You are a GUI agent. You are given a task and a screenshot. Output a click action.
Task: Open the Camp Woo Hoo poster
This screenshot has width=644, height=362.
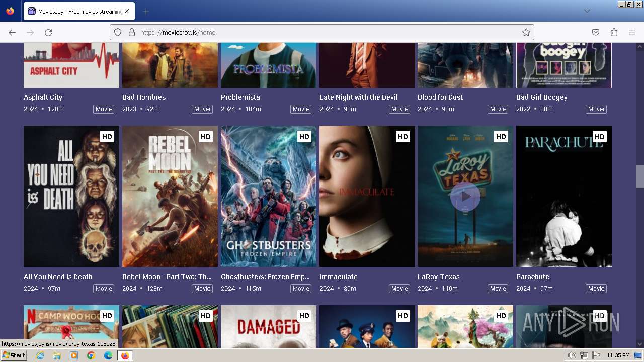71,326
